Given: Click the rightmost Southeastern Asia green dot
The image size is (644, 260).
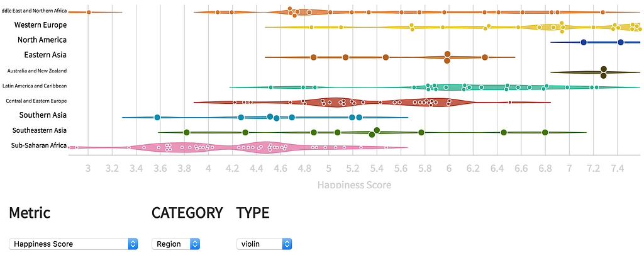Looking at the screenshot, I should click(x=545, y=132).
